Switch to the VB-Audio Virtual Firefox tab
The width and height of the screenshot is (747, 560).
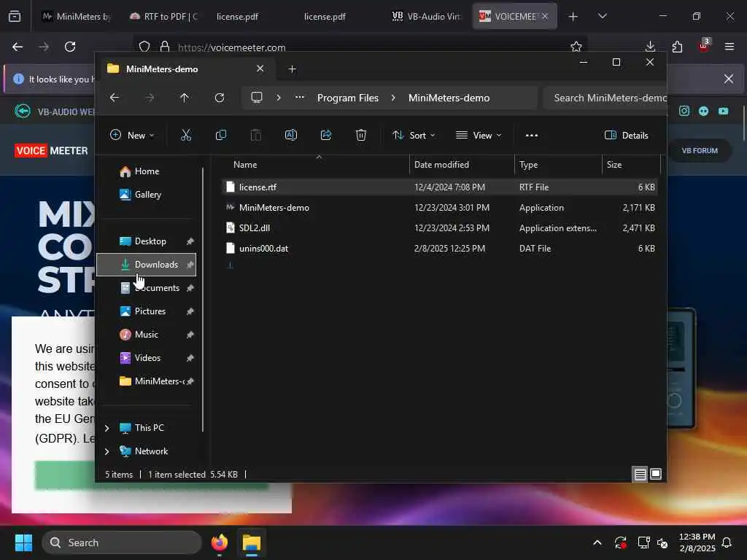pos(426,17)
